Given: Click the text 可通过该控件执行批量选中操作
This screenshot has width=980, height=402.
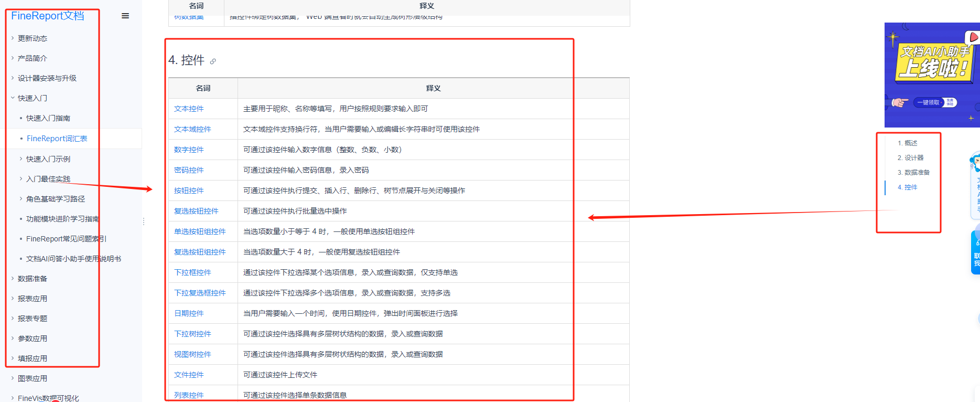Looking at the screenshot, I should (295, 211).
